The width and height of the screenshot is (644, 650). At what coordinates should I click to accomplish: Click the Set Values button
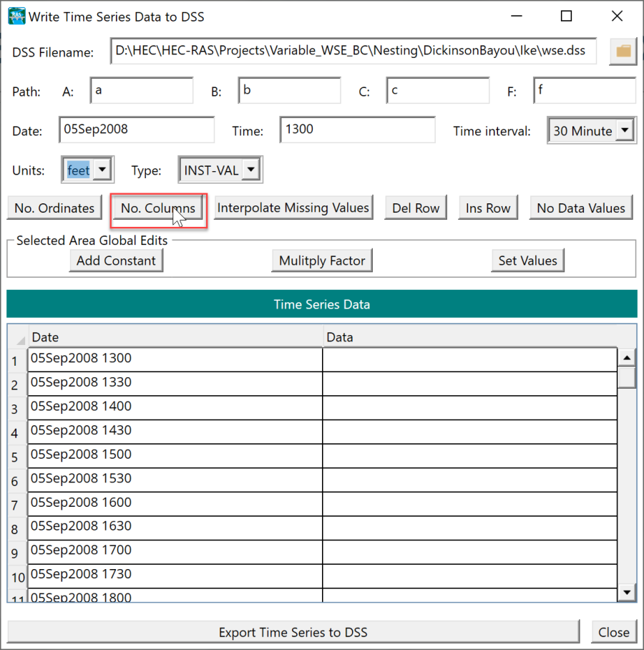pos(527,261)
